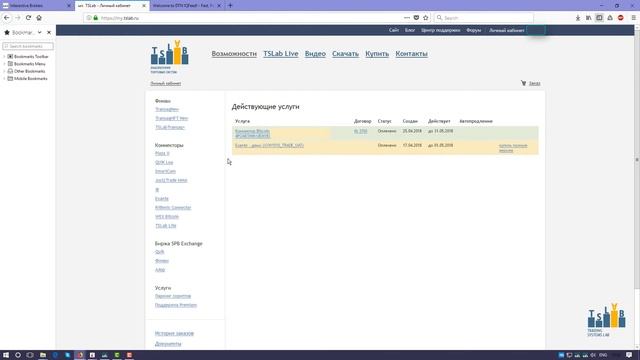Viewport: 640px width, 360px height.
Task: Open the Pocket save icon in address bar
Action: click(416, 18)
